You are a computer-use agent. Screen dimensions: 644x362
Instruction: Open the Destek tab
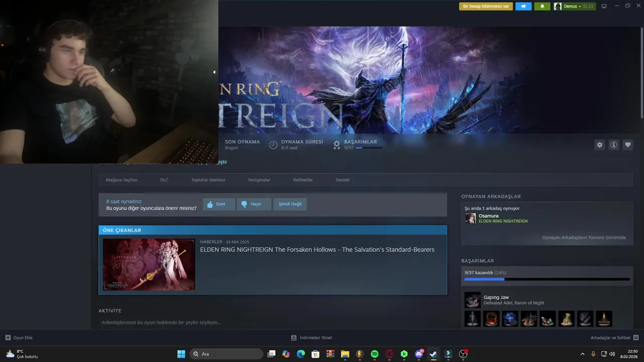coord(343,180)
